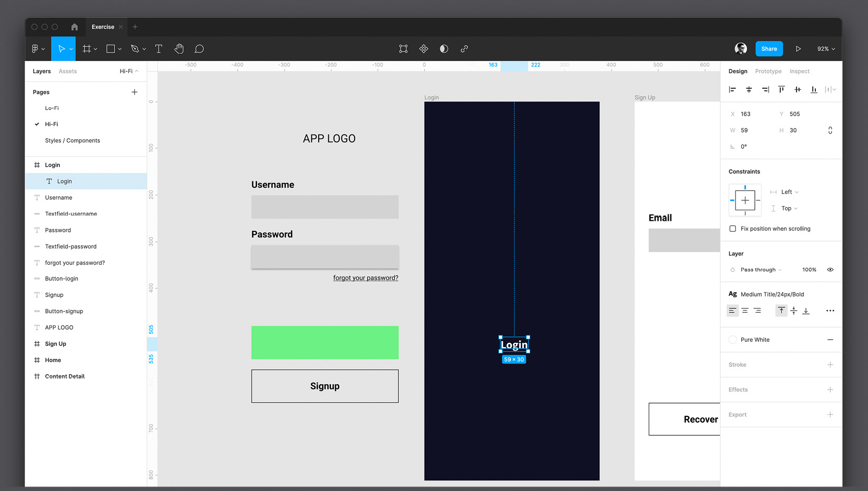Select the Text tool
This screenshot has height=491, width=868.
[x=158, y=48]
